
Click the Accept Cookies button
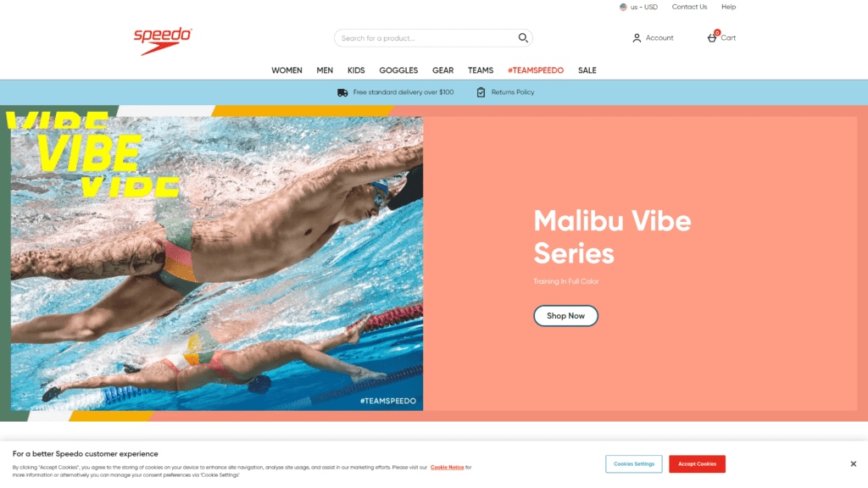pyautogui.click(x=697, y=463)
